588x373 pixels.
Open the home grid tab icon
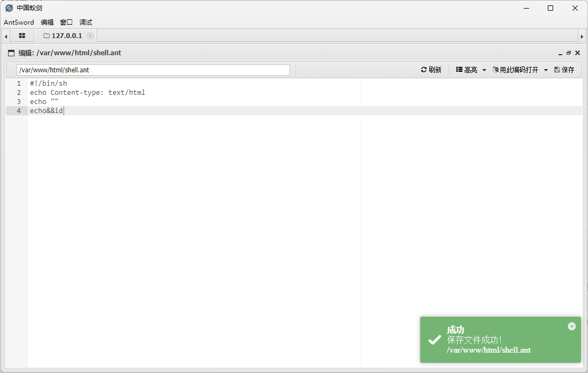pyautogui.click(x=22, y=36)
